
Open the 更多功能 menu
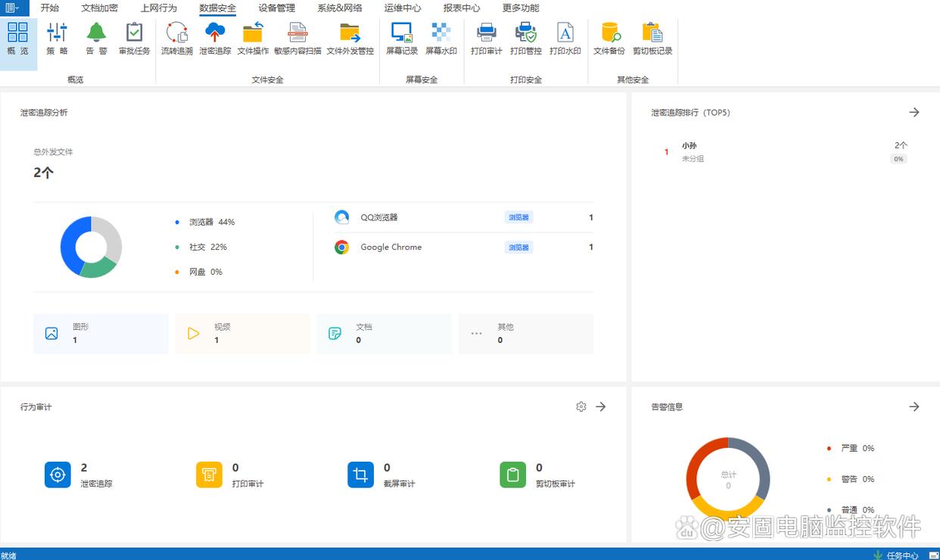[x=521, y=8]
